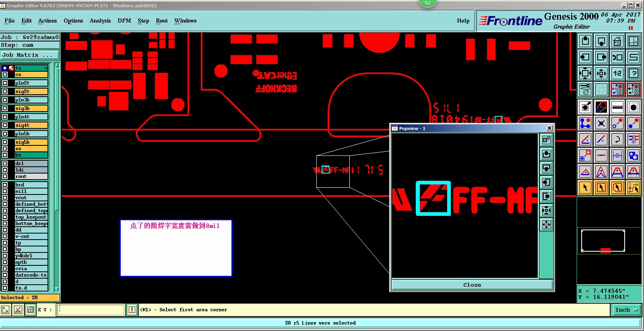Click the Popview pan right icon
The image size is (644, 331).
pyautogui.click(x=546, y=196)
